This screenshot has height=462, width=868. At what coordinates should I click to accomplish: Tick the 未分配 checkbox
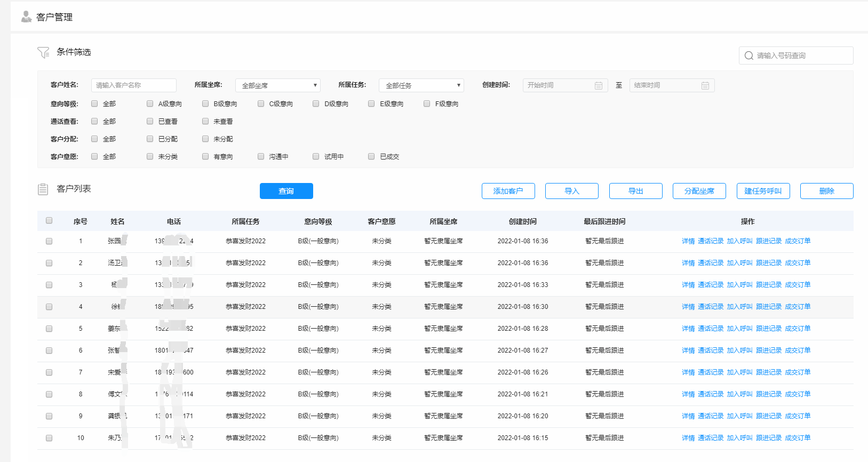(x=205, y=139)
